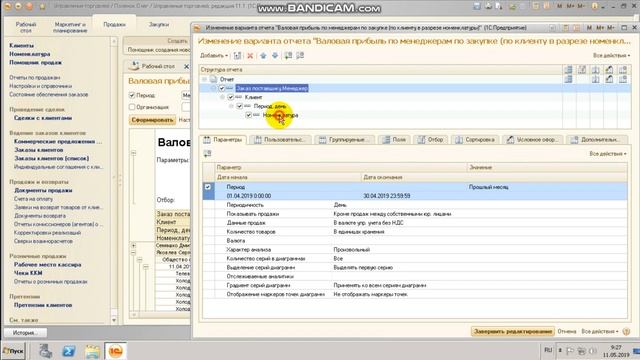Screen dimensions: 640x360
Task: Click the 1C application icon in the taskbar
Action: click(116, 351)
